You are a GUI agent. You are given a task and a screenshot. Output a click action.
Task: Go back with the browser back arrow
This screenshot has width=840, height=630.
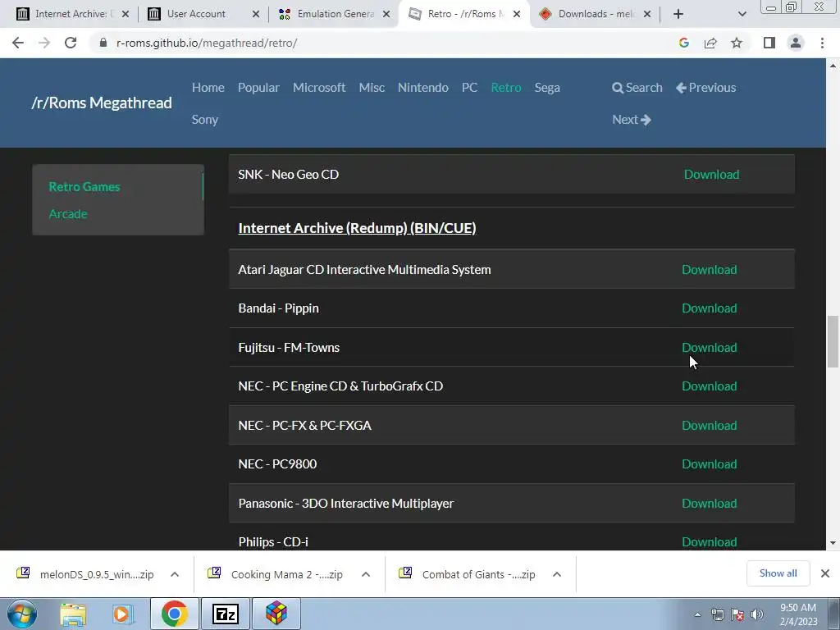(18, 43)
